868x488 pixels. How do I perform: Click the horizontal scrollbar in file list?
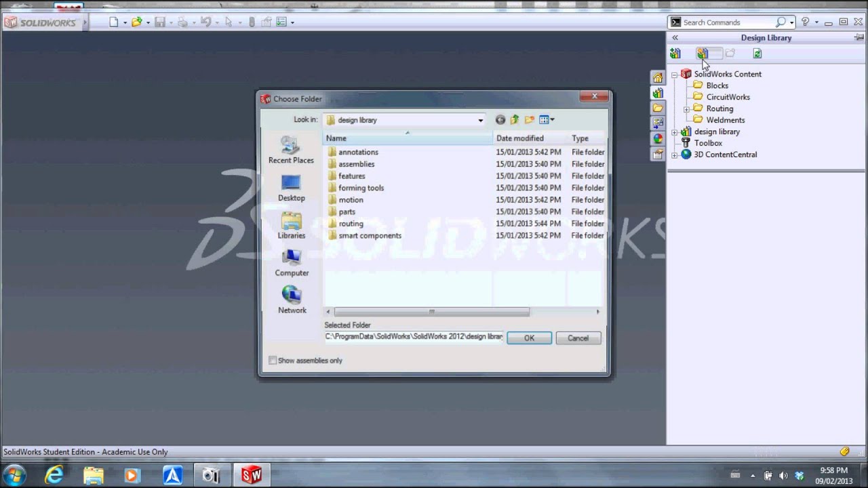431,312
